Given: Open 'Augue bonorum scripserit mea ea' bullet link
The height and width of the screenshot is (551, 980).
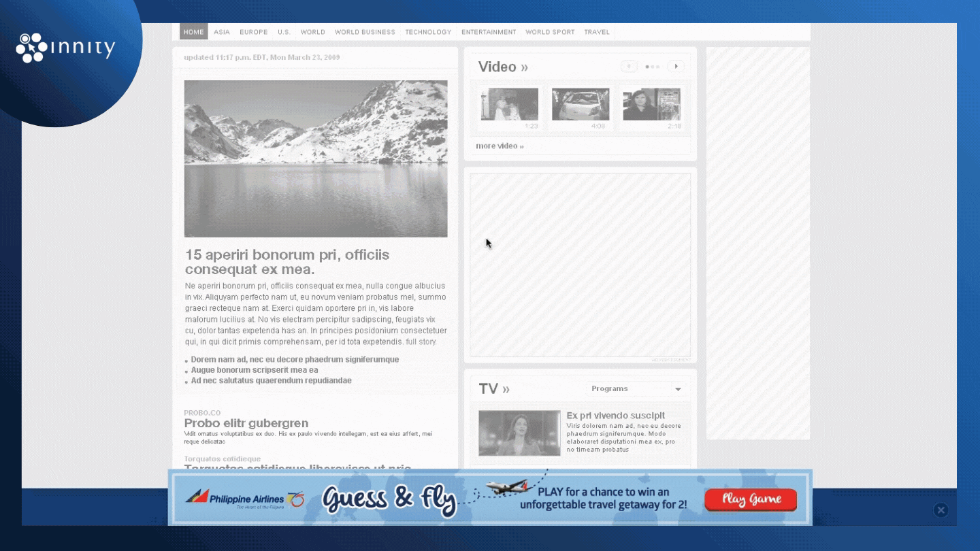Looking at the screenshot, I should click(255, 370).
